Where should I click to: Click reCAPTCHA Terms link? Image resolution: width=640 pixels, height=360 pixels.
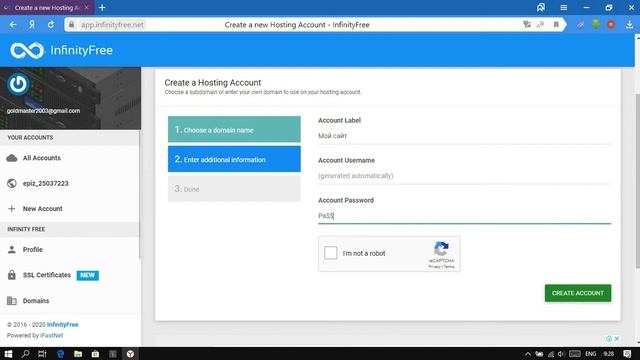449,267
